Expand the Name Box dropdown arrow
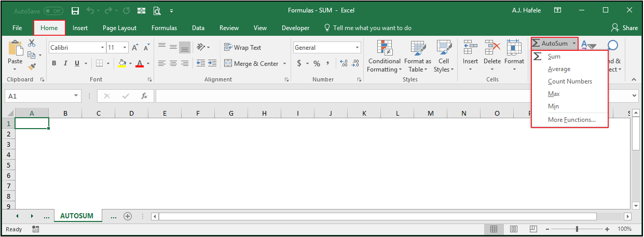This screenshot has width=644, height=237. click(x=77, y=96)
